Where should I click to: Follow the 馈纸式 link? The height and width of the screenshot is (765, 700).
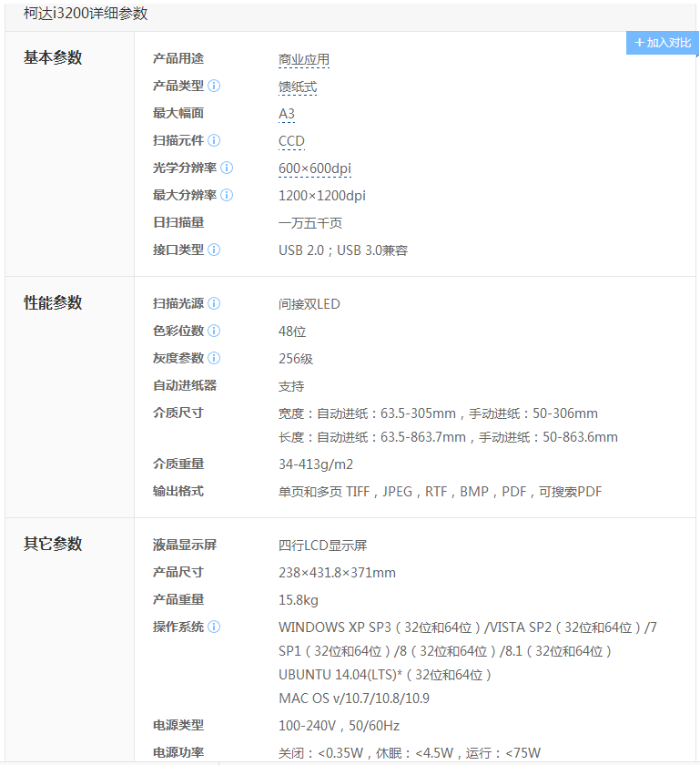point(298,87)
